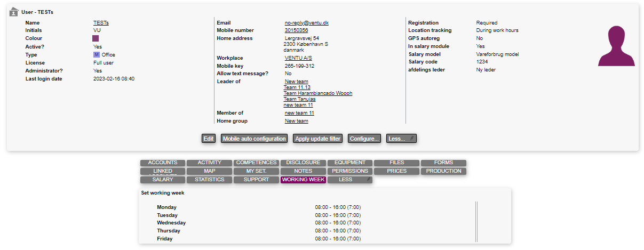
Task: Click the purple Colour swatch
Action: click(96, 38)
